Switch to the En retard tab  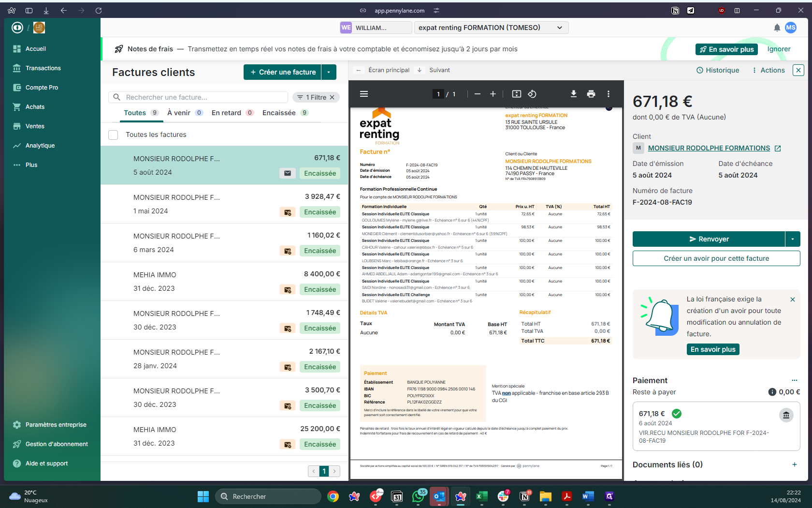(x=232, y=113)
